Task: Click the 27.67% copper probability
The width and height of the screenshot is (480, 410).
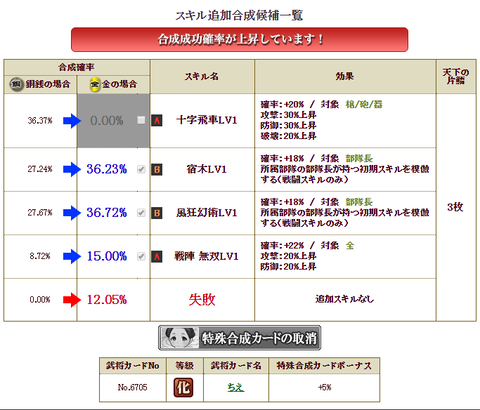Action: [x=40, y=213]
